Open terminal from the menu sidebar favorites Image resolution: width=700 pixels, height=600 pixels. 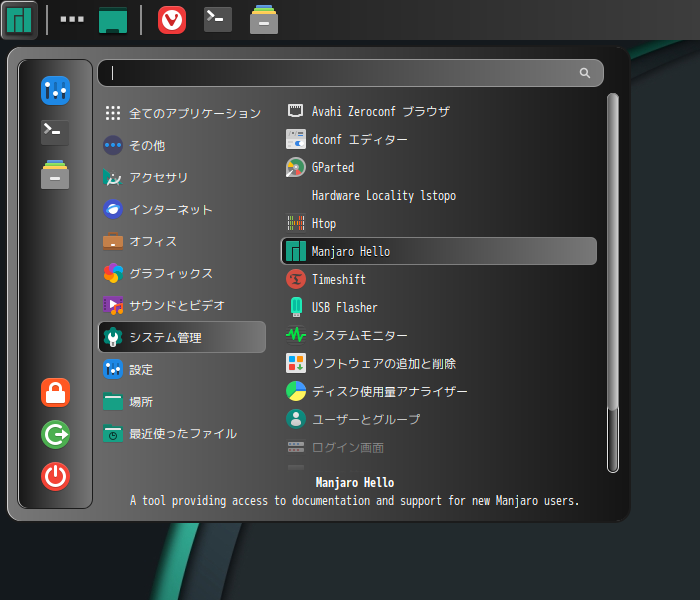[55, 133]
